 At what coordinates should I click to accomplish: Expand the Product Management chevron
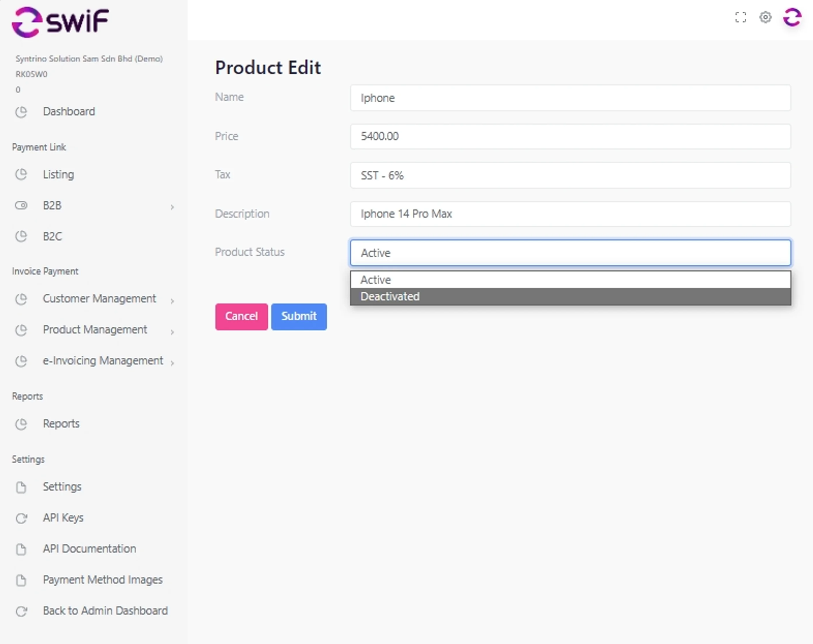click(172, 332)
